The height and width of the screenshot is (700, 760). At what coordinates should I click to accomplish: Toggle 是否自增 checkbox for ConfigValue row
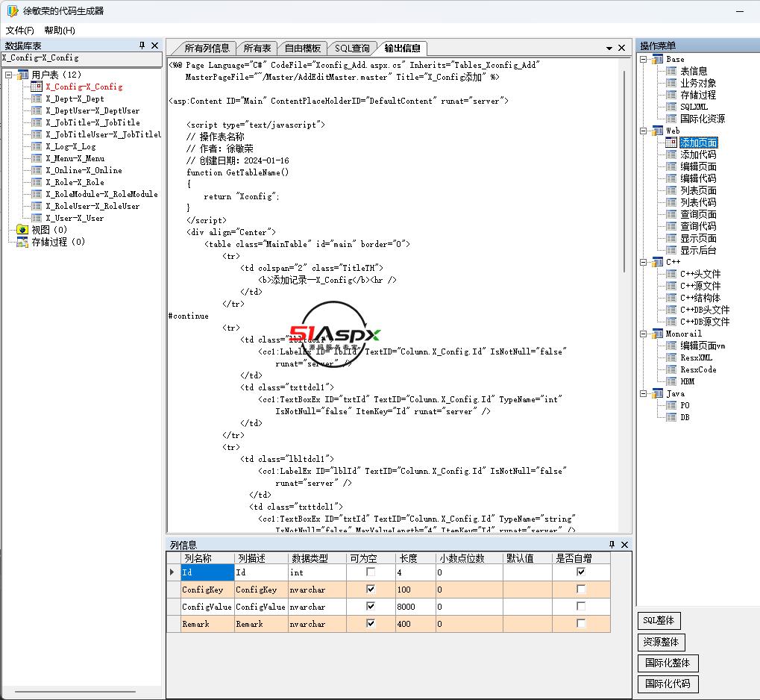pyautogui.click(x=581, y=606)
